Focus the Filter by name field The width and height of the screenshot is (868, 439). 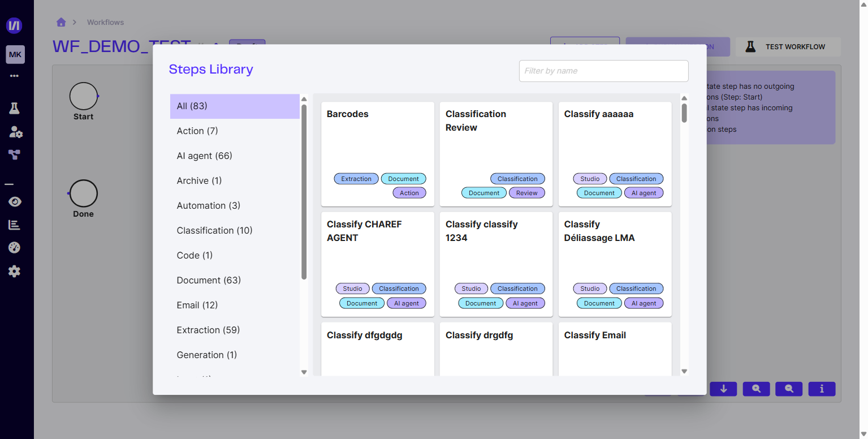(x=603, y=71)
